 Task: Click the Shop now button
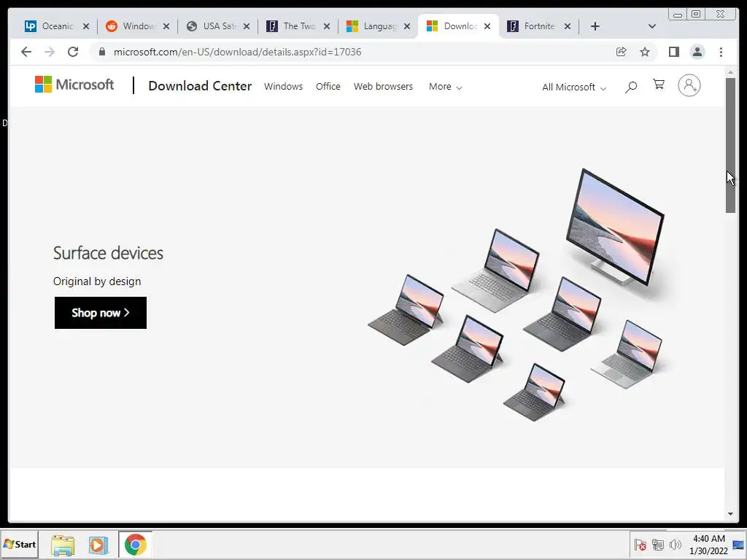[x=101, y=313]
